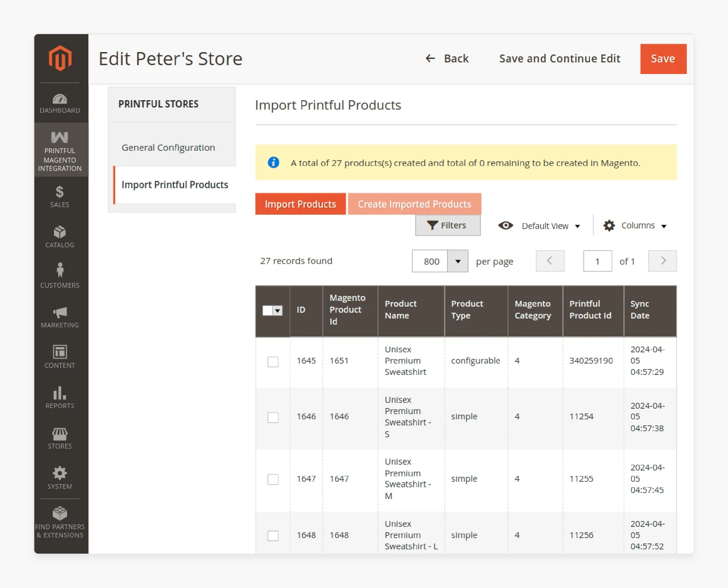Sort by Product Name column header

(x=411, y=311)
